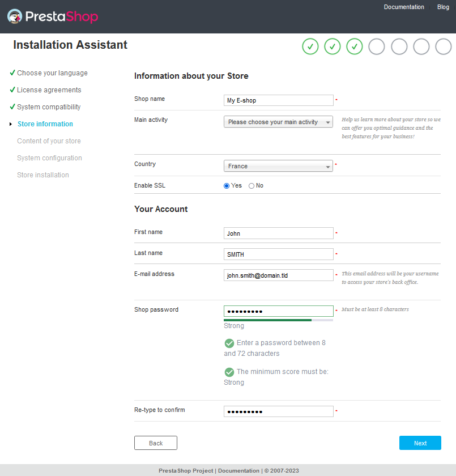Click the checkmark icon next to License agreements
This screenshot has width=456, height=476.
pos(12,90)
